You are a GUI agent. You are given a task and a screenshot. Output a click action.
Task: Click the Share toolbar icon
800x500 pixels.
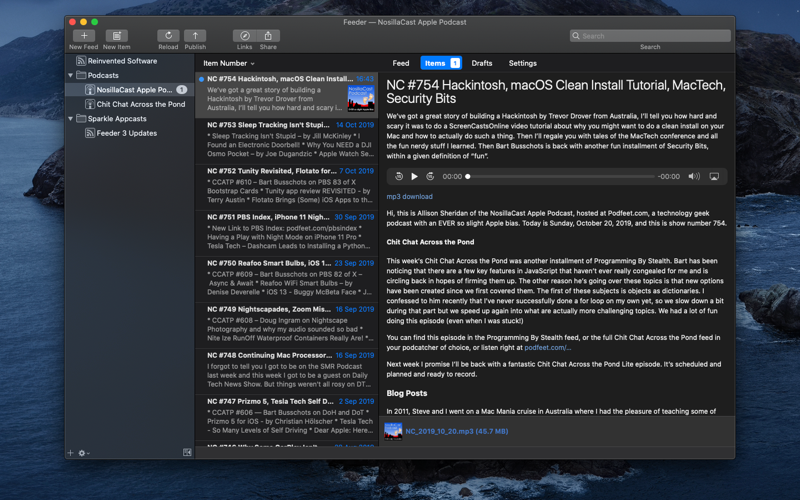[268, 36]
